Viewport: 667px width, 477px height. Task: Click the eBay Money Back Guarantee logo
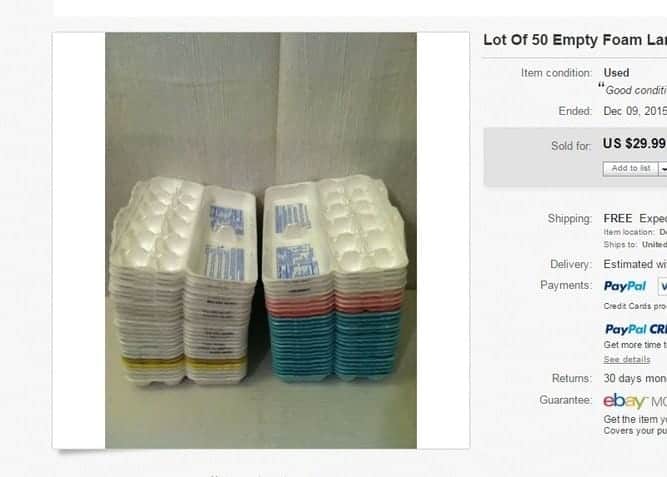(635, 401)
